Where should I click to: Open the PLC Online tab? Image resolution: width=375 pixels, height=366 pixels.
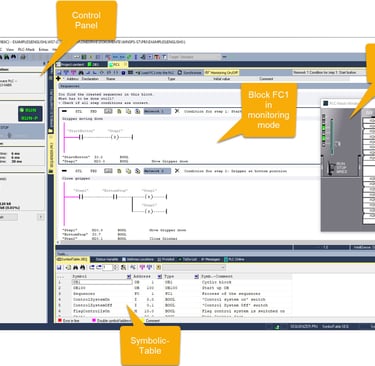[234, 259]
